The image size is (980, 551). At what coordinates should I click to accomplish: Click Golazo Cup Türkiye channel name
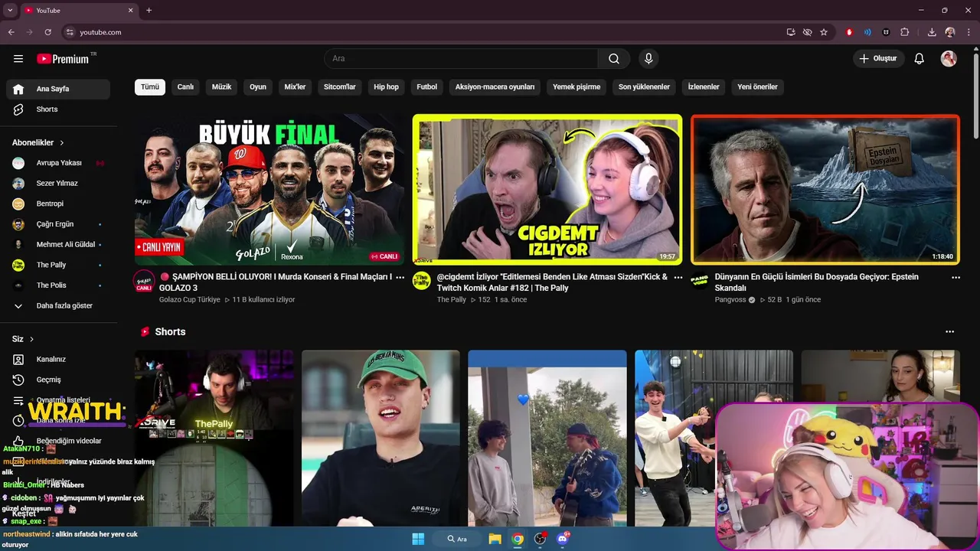click(x=189, y=300)
